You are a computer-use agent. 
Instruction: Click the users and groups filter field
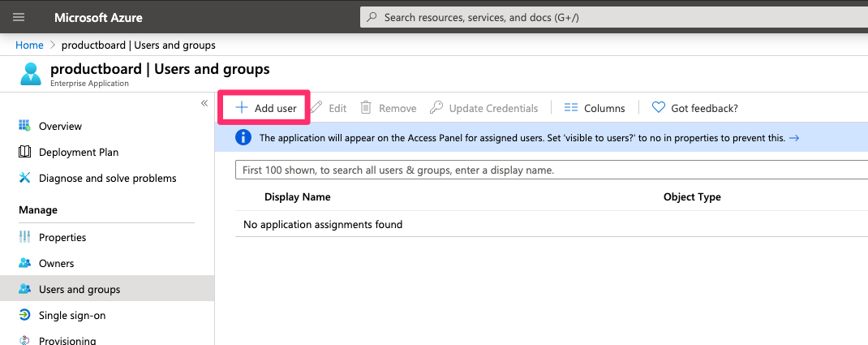pos(552,170)
